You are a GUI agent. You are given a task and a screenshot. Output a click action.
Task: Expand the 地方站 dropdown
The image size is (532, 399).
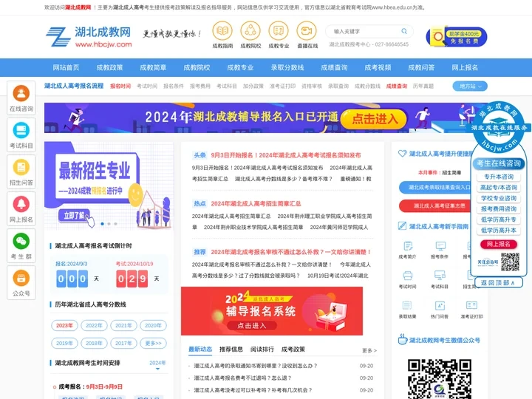tap(470, 86)
